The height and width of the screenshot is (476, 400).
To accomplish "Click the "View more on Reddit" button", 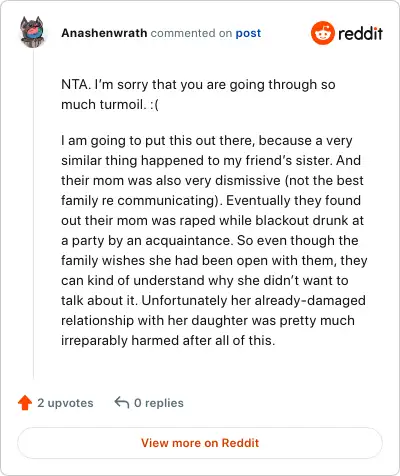I will click(200, 443).
